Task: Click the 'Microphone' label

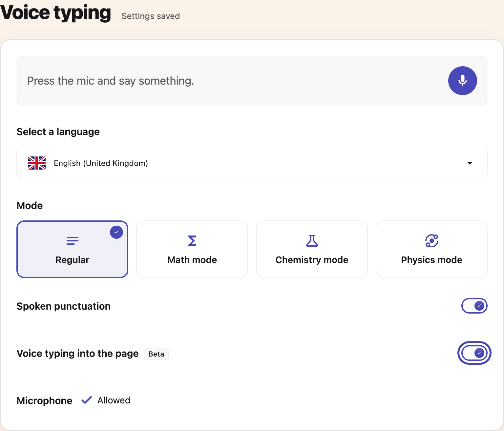Action: click(45, 400)
